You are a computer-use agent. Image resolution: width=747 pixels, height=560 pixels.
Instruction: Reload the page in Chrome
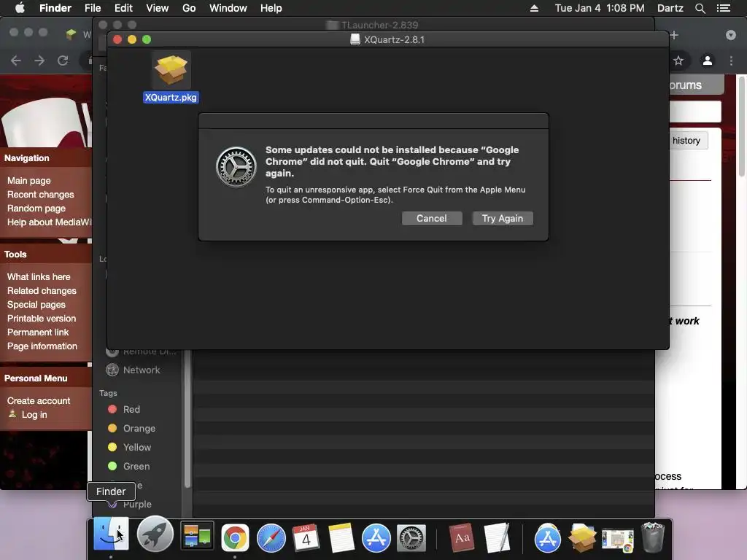pyautogui.click(x=63, y=61)
